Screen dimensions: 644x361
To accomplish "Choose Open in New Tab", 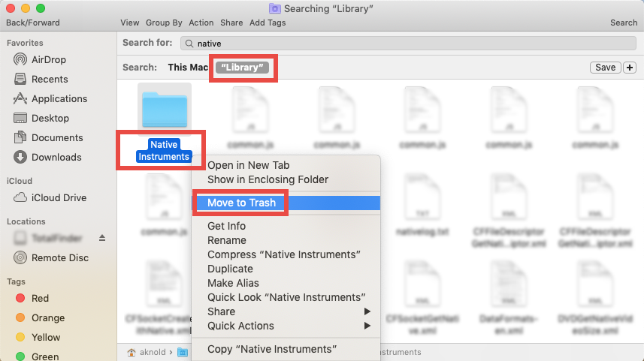I will tap(249, 165).
